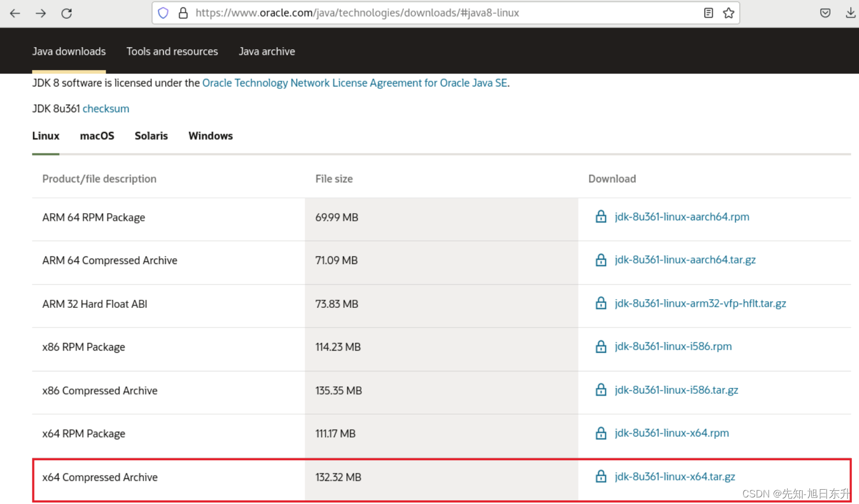Click lock icon beside jdk-8u361-linux-aarch64.tar.gz
This screenshot has width=859, height=504.
[x=601, y=260]
